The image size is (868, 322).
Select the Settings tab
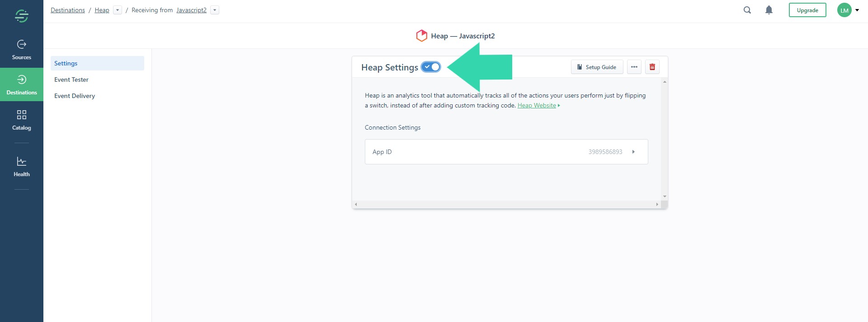click(97, 63)
